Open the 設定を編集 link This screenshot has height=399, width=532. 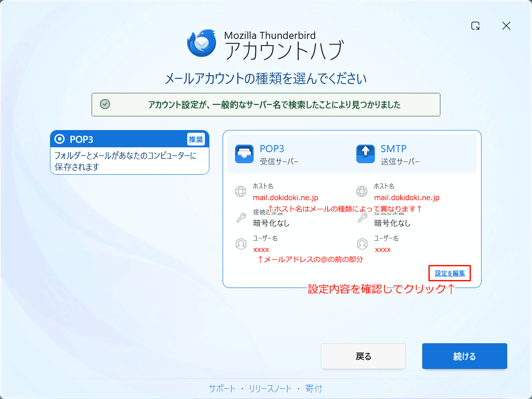(450, 273)
